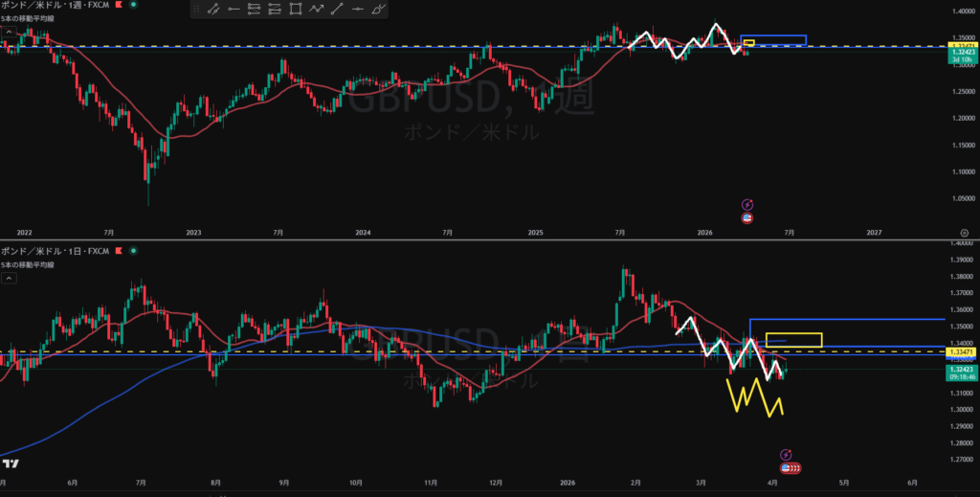Click the TradingView logo in lower chart

[x=10, y=465]
